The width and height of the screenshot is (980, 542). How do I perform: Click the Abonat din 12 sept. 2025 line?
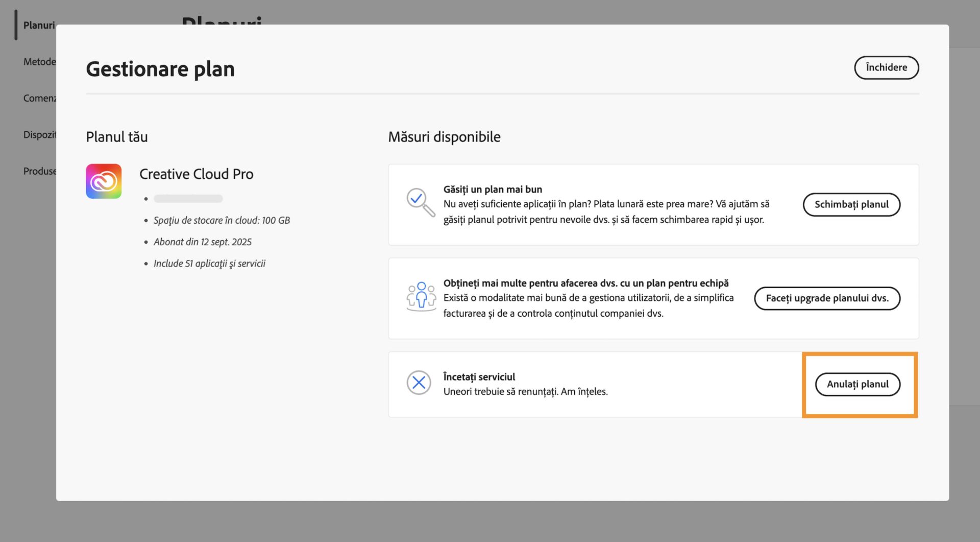[x=203, y=242]
